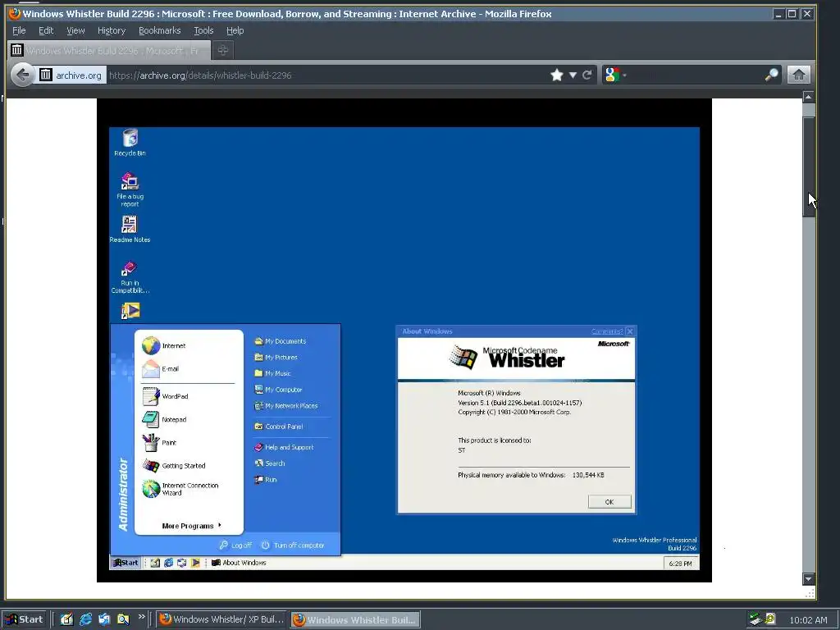This screenshot has height=630, width=840.
Task: Click Help and Support in start menu
Action: click(284, 447)
